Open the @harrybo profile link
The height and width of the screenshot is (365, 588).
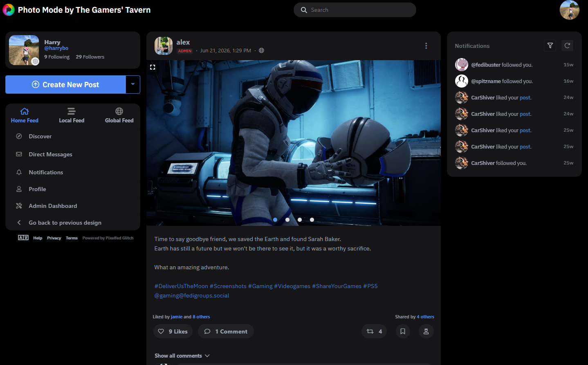[x=56, y=48]
